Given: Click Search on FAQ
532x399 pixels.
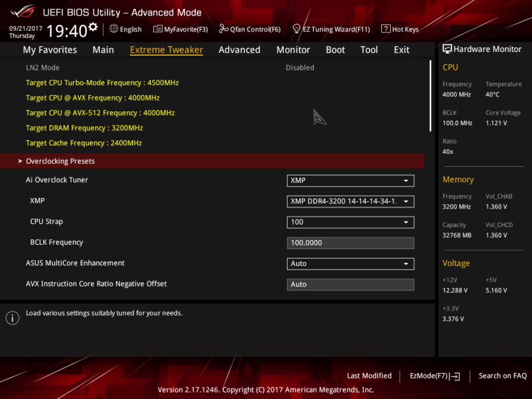Looking at the screenshot, I should pos(502,375).
